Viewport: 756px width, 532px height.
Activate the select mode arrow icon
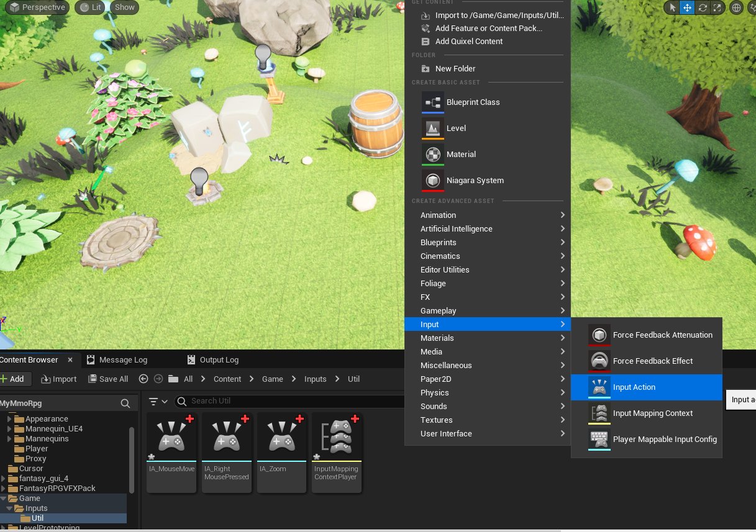pos(672,7)
